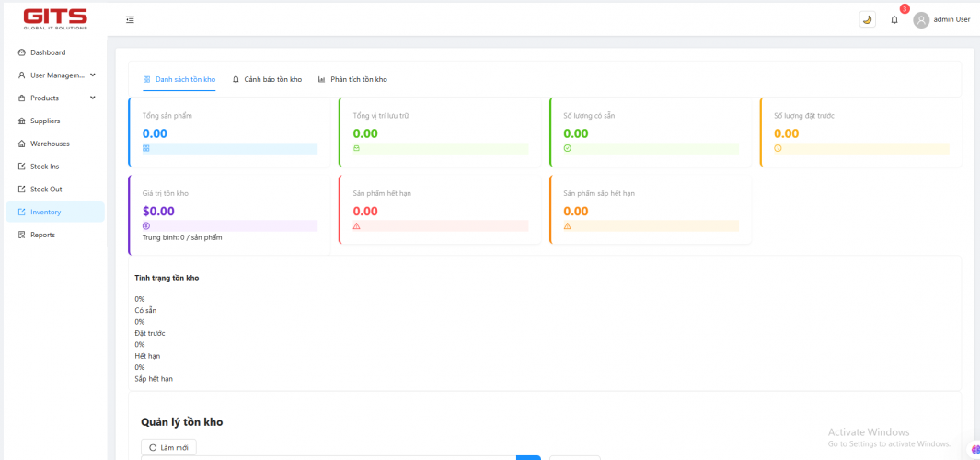Click the Sản phẩm hết hạn label
The image size is (980, 460).
pos(382,193)
